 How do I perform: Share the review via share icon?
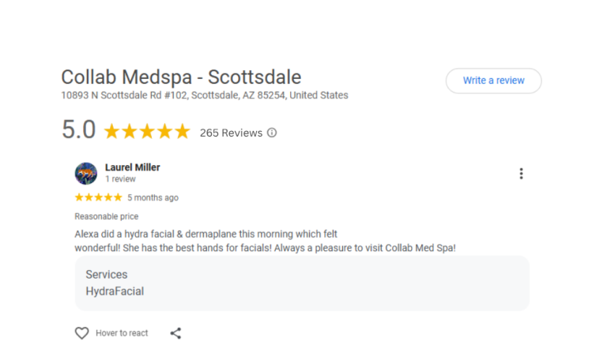coord(175,333)
